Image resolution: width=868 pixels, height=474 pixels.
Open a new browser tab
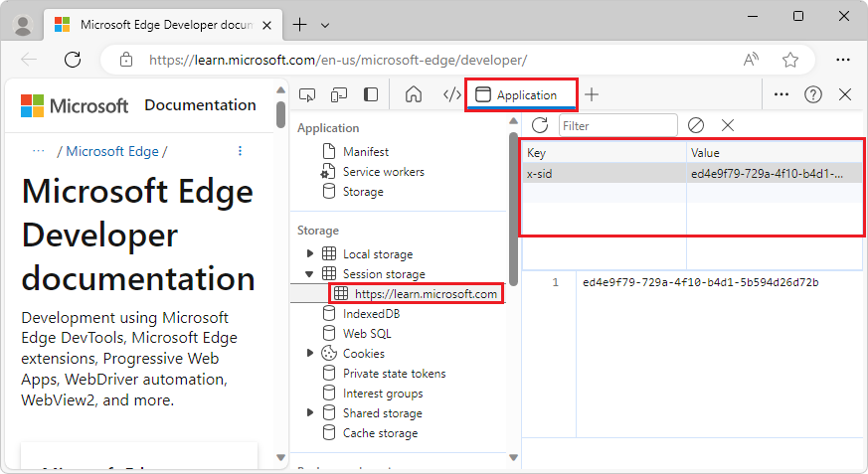pyautogui.click(x=299, y=24)
